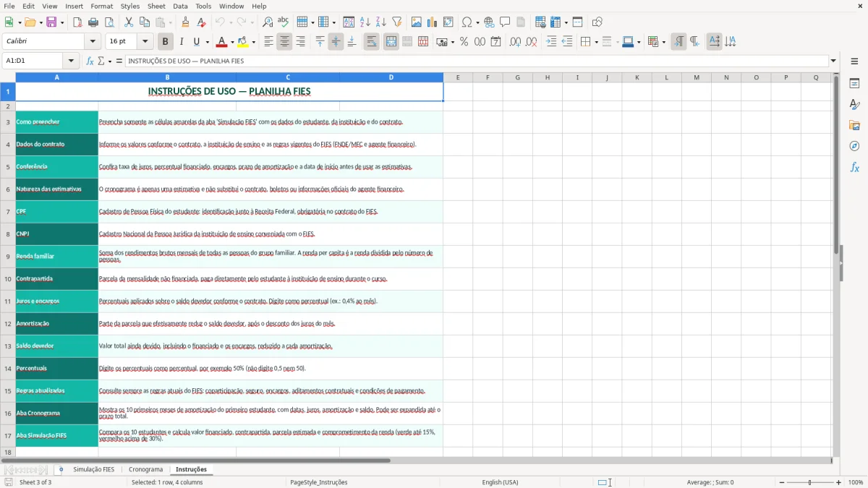868x488 pixels.
Task: Toggle Align Left
Action: [268, 42]
